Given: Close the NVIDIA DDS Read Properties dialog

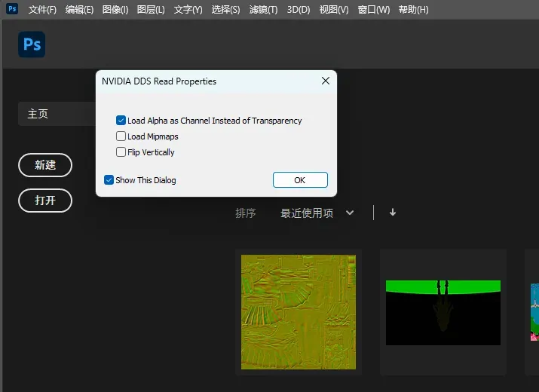Looking at the screenshot, I should coord(326,81).
